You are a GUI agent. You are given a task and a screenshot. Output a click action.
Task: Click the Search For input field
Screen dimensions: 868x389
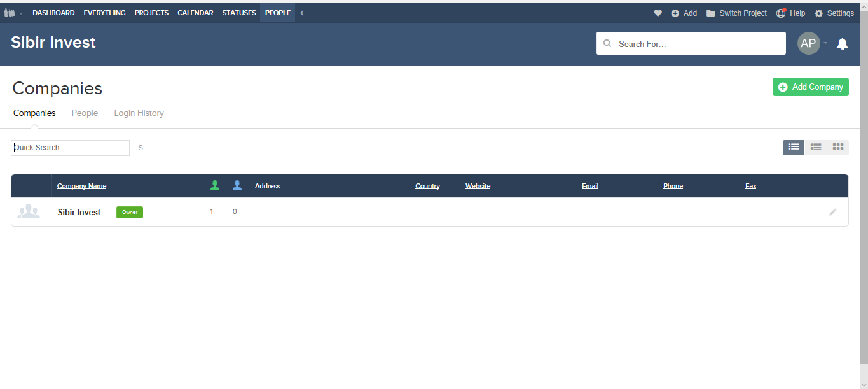(691, 43)
